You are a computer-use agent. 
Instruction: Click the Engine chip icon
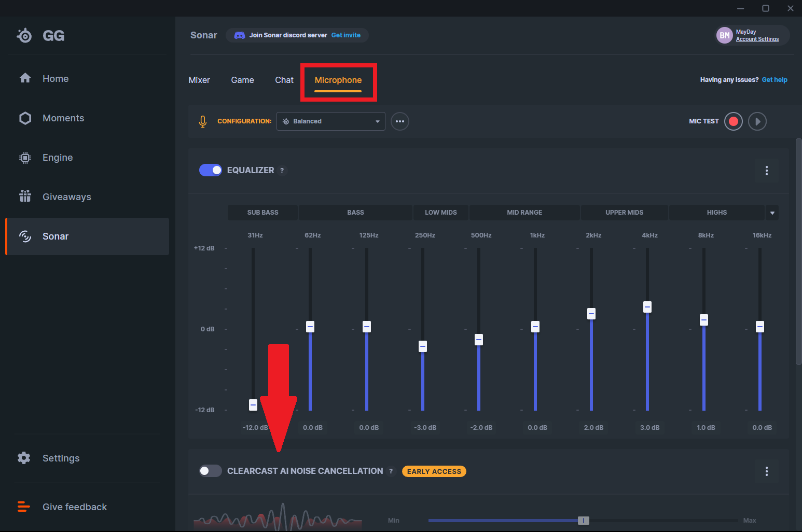pos(25,157)
